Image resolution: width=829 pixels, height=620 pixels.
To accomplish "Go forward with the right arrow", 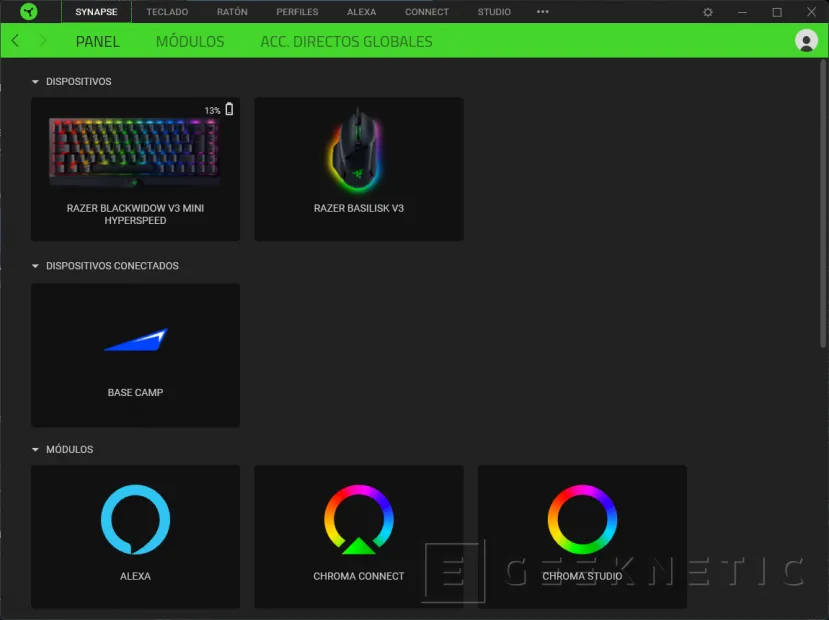I will click(x=43, y=41).
